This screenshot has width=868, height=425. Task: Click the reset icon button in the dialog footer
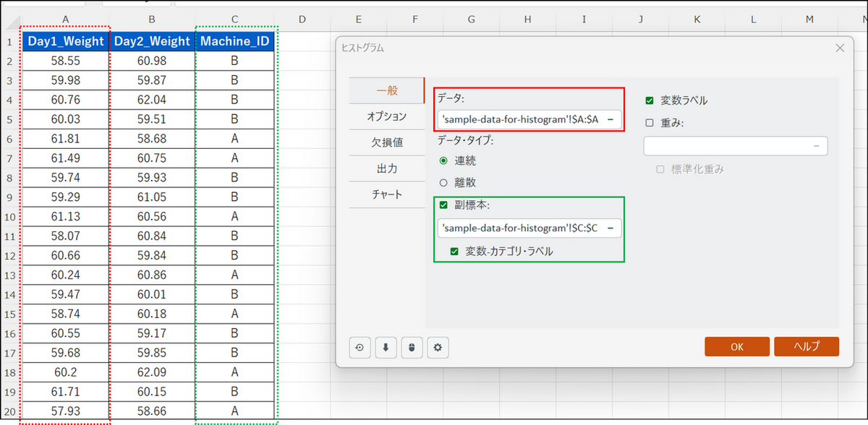pos(359,348)
